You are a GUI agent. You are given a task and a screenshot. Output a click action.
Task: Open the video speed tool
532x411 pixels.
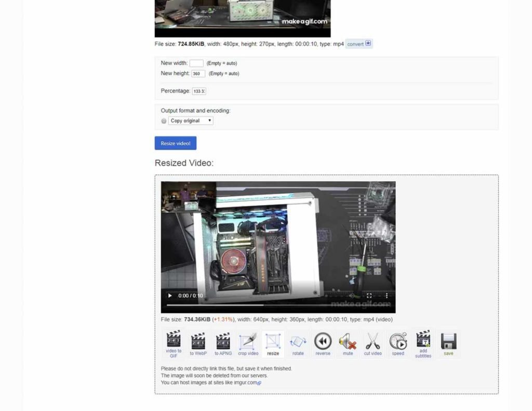pos(398,344)
